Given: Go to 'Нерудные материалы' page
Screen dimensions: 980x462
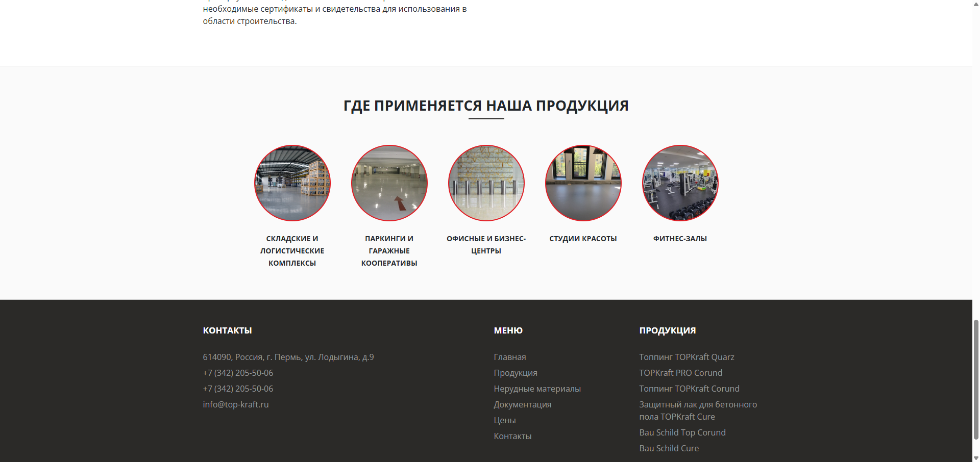Looking at the screenshot, I should coord(537,389).
